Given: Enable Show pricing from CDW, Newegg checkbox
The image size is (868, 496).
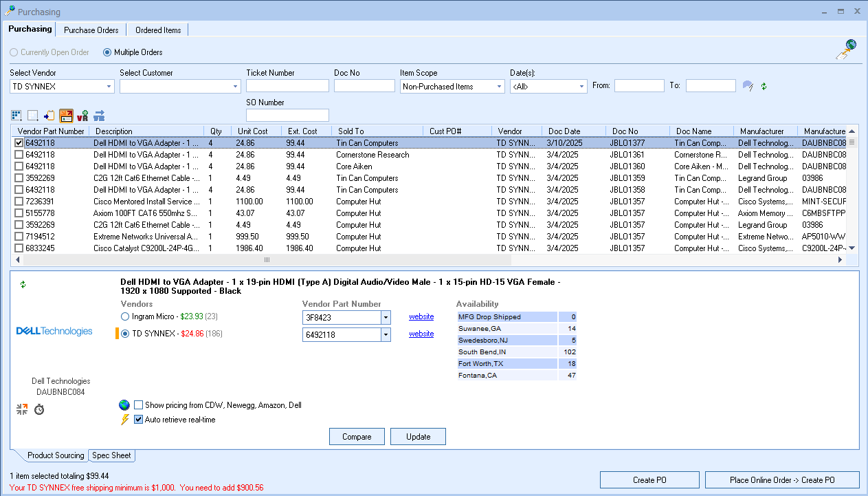Looking at the screenshot, I should (139, 405).
